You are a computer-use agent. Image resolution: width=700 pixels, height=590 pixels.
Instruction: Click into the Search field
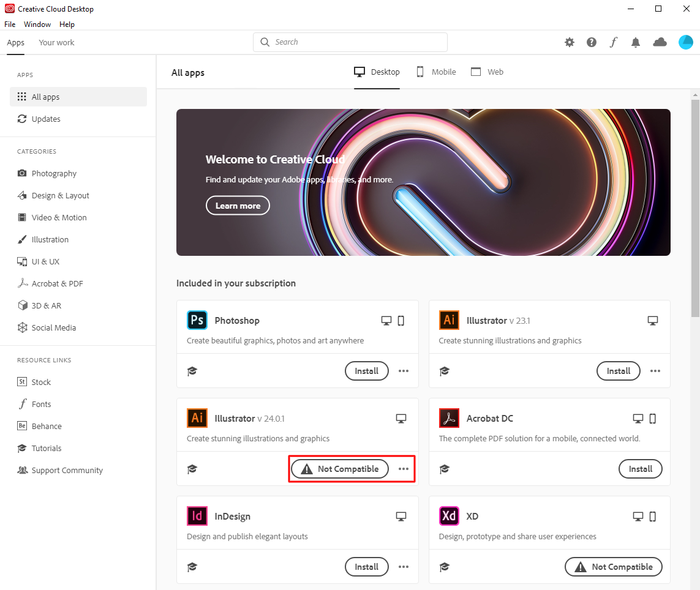click(350, 42)
